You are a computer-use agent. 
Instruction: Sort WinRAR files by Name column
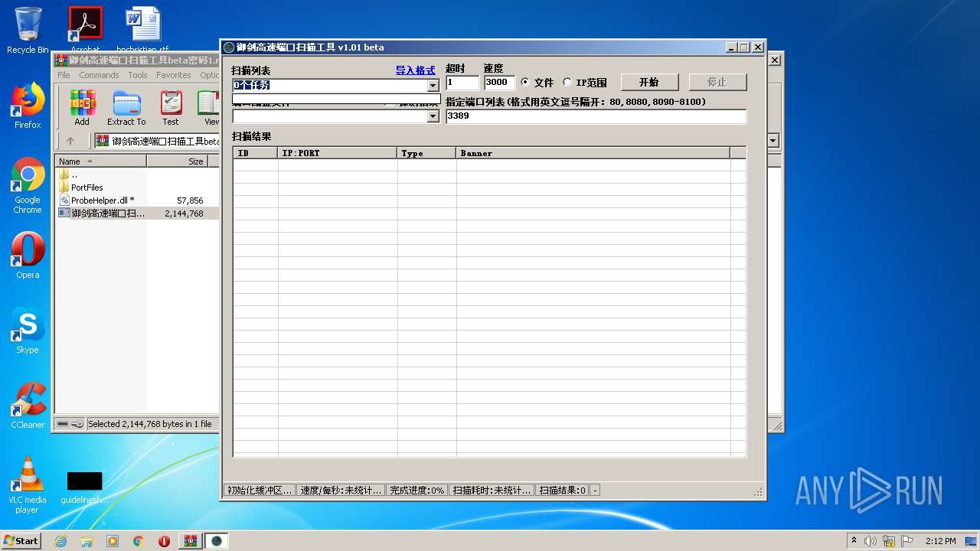[100, 161]
